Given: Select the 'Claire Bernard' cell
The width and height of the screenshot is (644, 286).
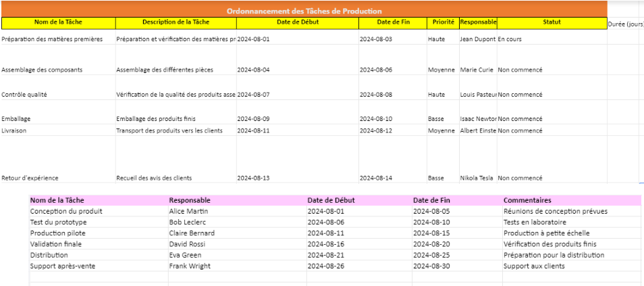Looking at the screenshot, I should tap(238, 233).
